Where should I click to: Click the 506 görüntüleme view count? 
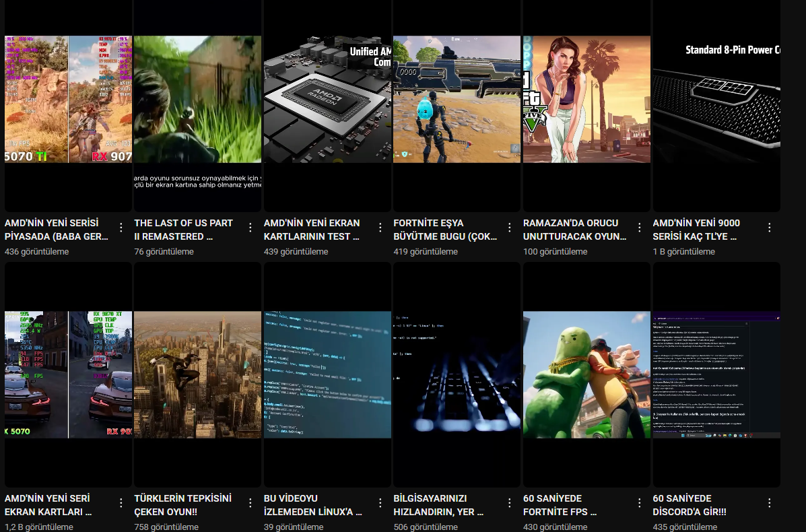click(x=426, y=527)
